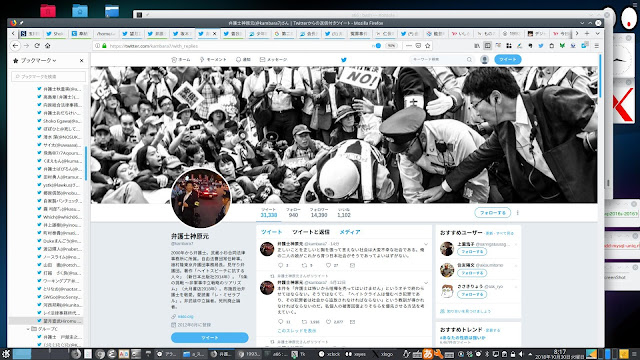This screenshot has width=640, height=360.
Task: Open the application launcher at taskbar start
Action: click(x=6, y=354)
